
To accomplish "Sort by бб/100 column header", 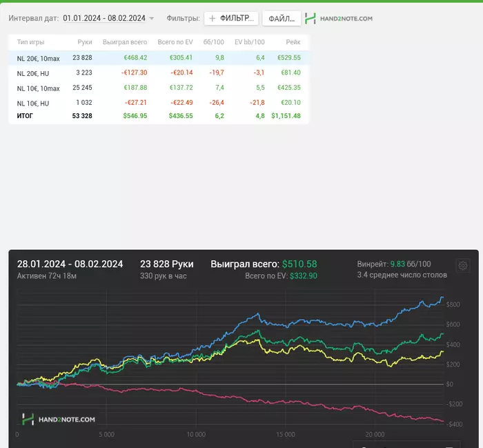I will click(214, 43).
